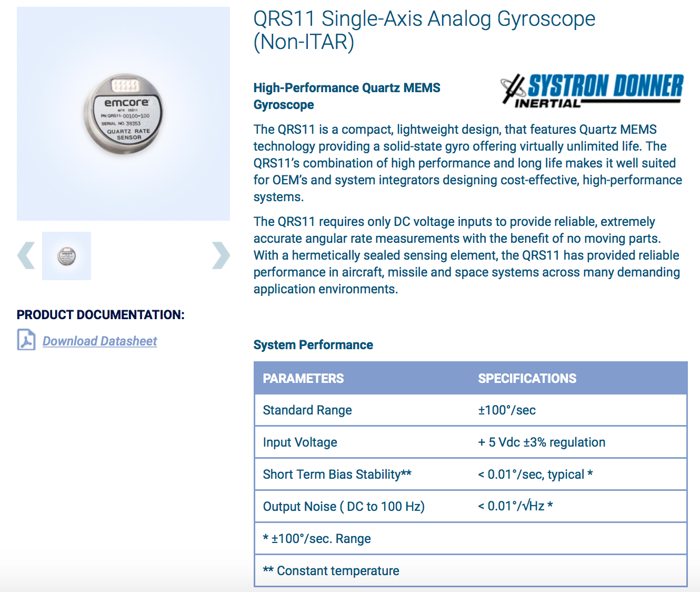
Task: Click the < 0.01°/sec, typical value
Action: tap(535, 475)
